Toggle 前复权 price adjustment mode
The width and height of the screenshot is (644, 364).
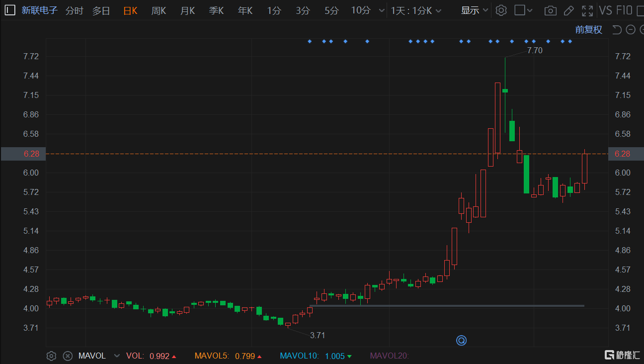coord(588,30)
